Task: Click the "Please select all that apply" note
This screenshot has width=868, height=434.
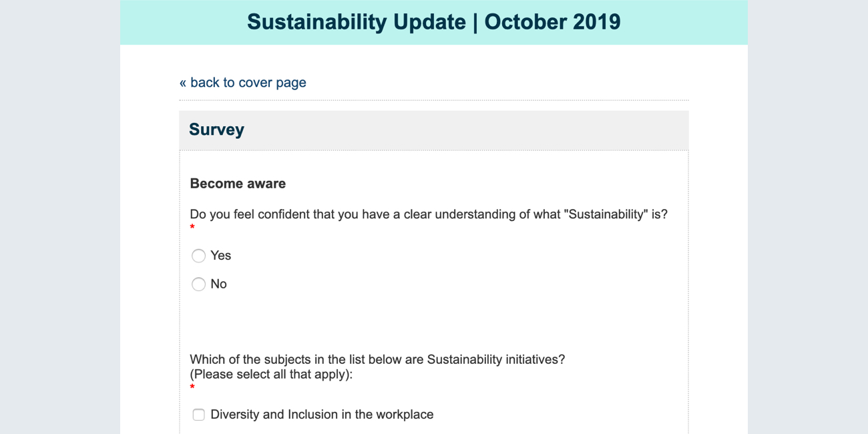Action: coord(271,374)
